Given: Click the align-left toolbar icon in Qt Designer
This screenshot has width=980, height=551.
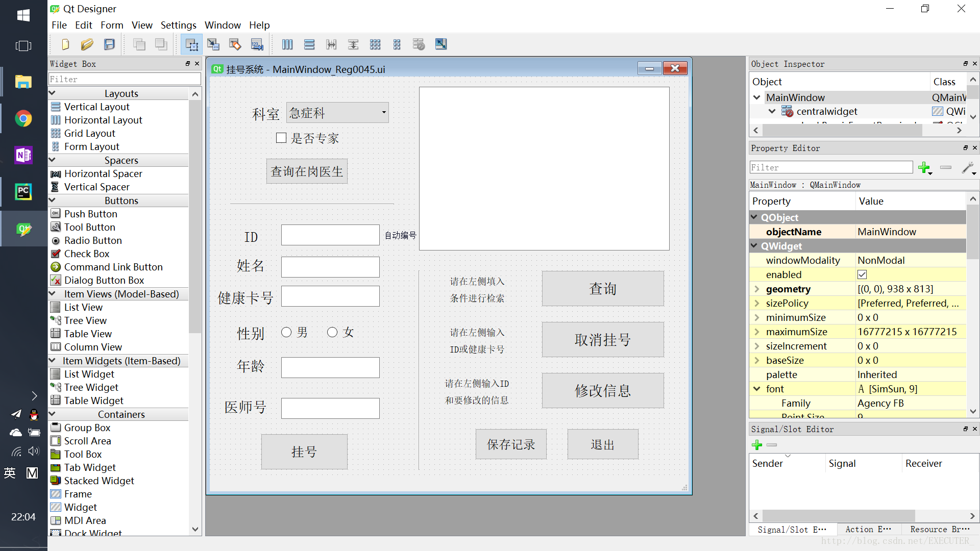Looking at the screenshot, I should 309,44.
